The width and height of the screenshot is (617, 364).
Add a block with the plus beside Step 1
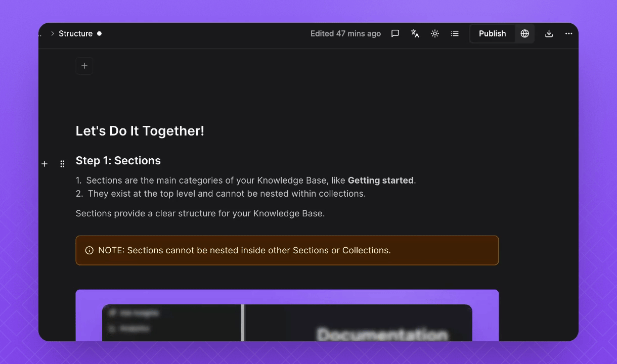(45, 164)
